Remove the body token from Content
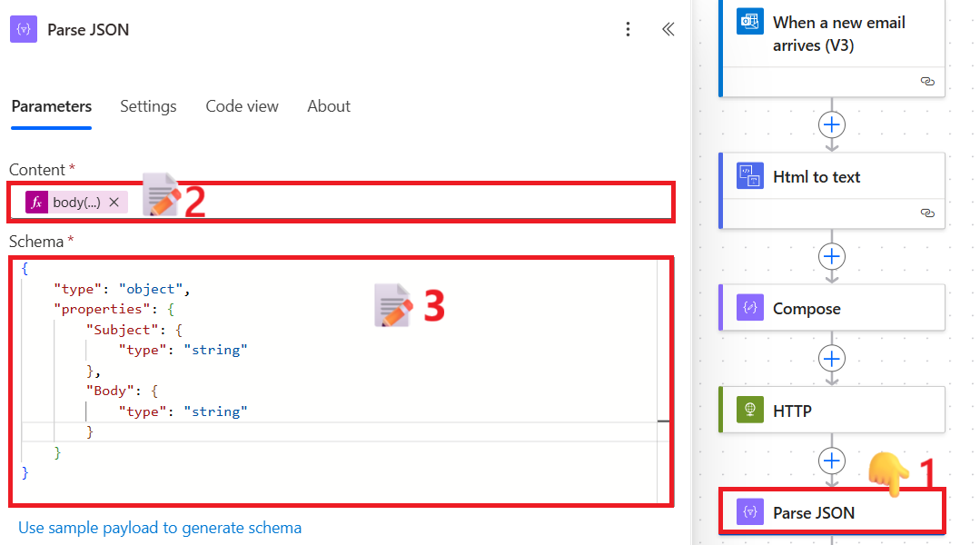This screenshot has width=980, height=545. (112, 202)
